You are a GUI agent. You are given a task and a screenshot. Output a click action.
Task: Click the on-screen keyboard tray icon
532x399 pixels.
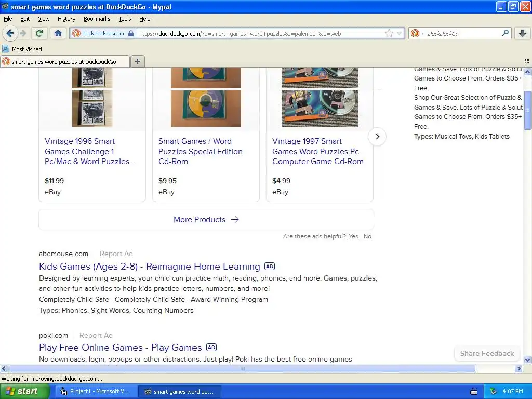pyautogui.click(x=474, y=392)
